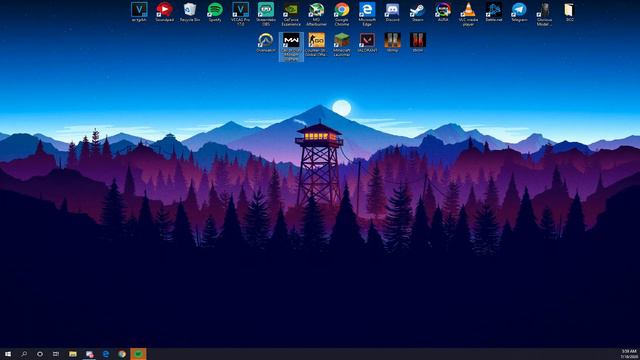Select the Telegram desktop shortcut
The height and width of the screenshot is (360, 640).
(519, 12)
